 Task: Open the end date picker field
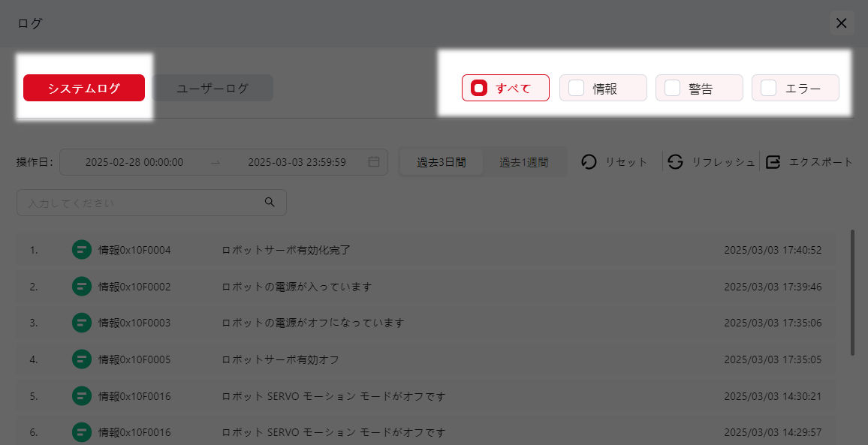pyautogui.click(x=297, y=162)
